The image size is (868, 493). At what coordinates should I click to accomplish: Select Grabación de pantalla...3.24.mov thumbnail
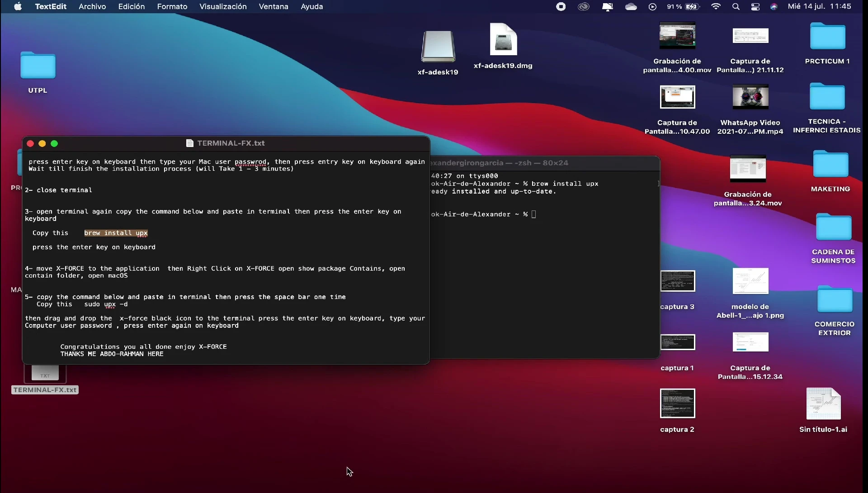coord(748,168)
